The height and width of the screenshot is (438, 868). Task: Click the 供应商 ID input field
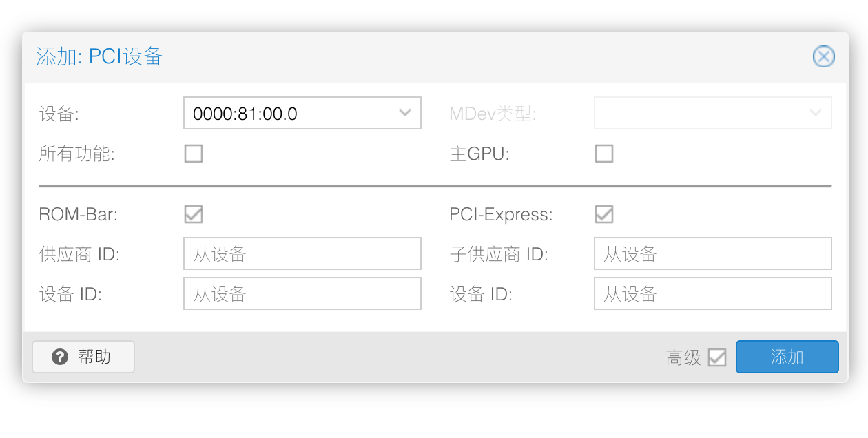[302, 253]
